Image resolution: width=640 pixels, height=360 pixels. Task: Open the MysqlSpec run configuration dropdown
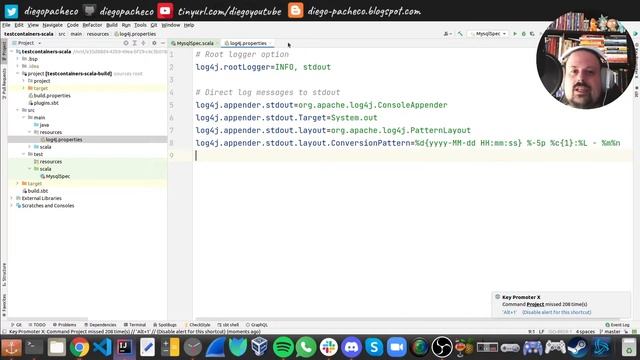488,33
